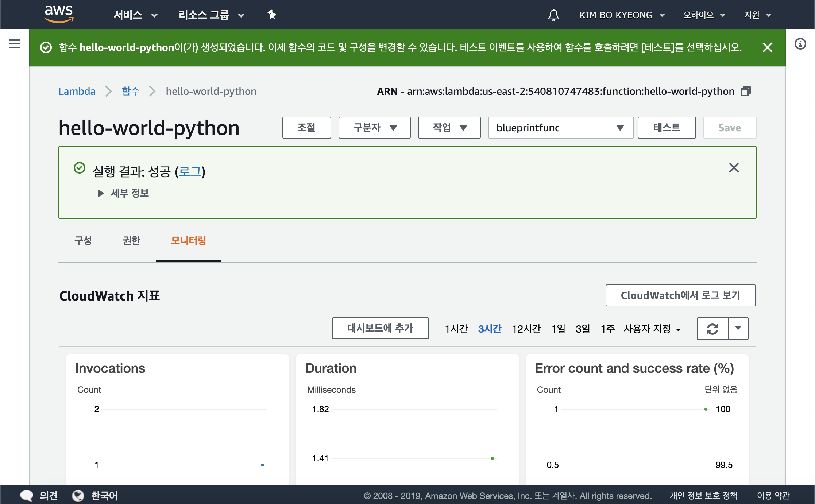Go to the Lambda breadcrumb link
Viewport: 815px width, 504px height.
pos(77,91)
